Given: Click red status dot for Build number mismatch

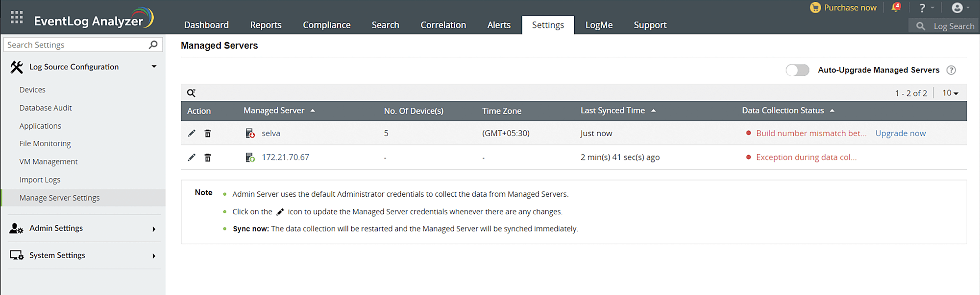Looking at the screenshot, I should pyautogui.click(x=748, y=133).
